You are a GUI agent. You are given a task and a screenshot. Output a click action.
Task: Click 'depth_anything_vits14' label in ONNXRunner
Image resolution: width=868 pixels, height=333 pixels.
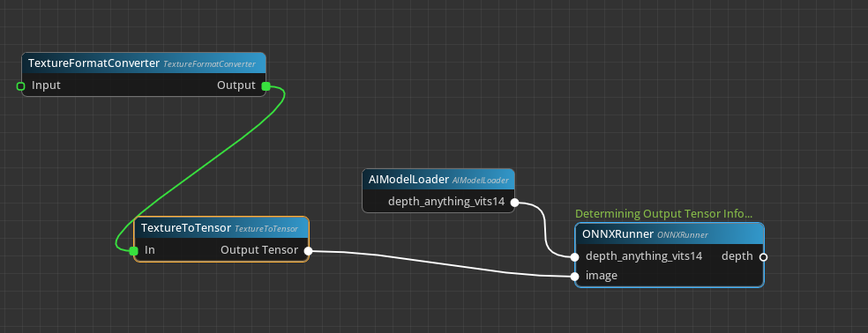pos(644,256)
